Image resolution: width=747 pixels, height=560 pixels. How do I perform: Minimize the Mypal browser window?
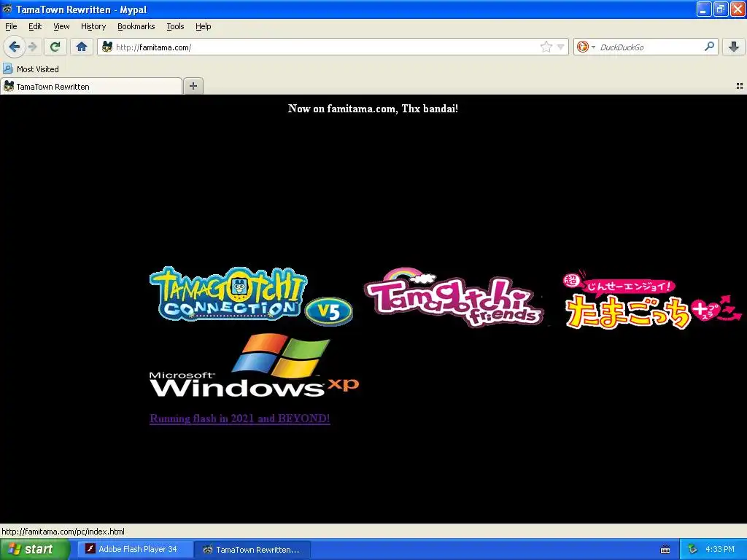click(x=704, y=9)
